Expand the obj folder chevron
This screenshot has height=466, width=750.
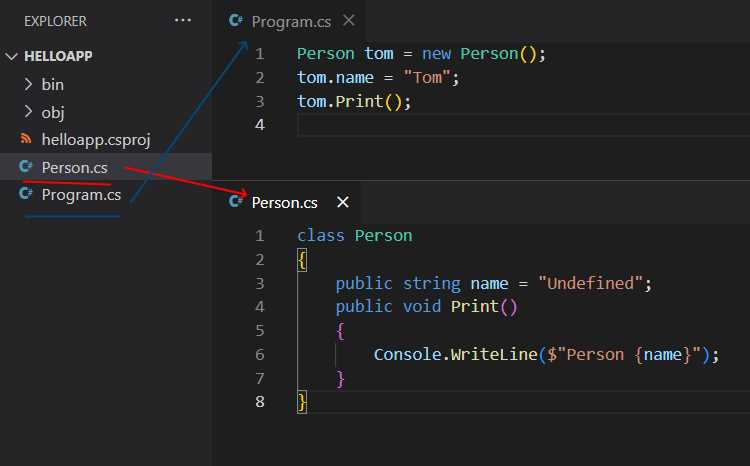click(29, 111)
